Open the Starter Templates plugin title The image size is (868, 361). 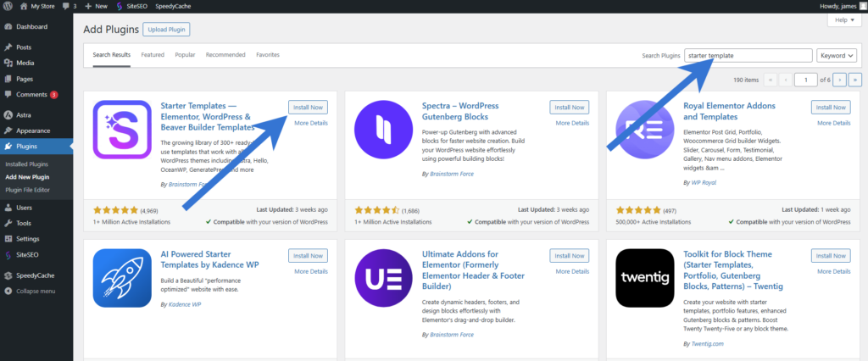click(x=208, y=116)
